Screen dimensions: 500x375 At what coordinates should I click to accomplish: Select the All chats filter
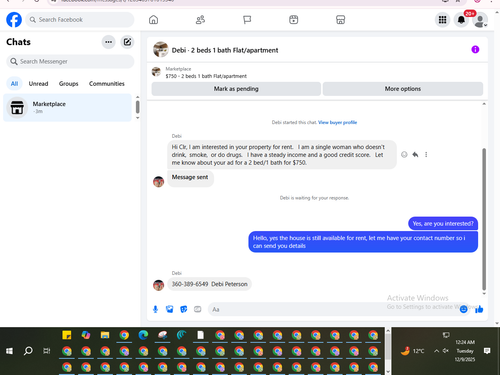(14, 84)
